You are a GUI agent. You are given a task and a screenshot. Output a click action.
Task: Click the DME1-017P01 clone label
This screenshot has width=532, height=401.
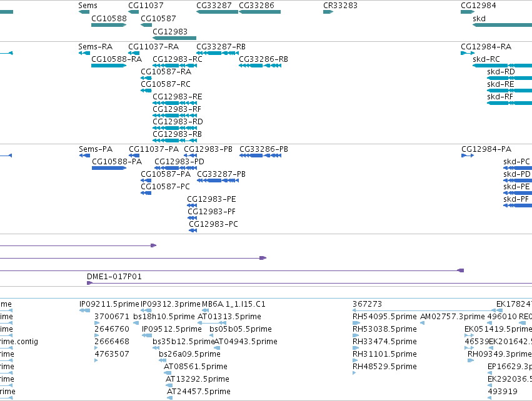click(x=114, y=277)
